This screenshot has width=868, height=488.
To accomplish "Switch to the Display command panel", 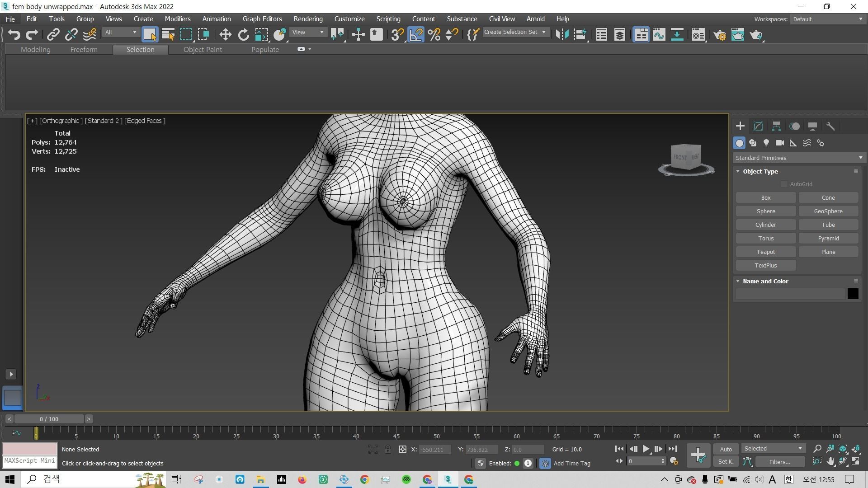I will point(812,127).
